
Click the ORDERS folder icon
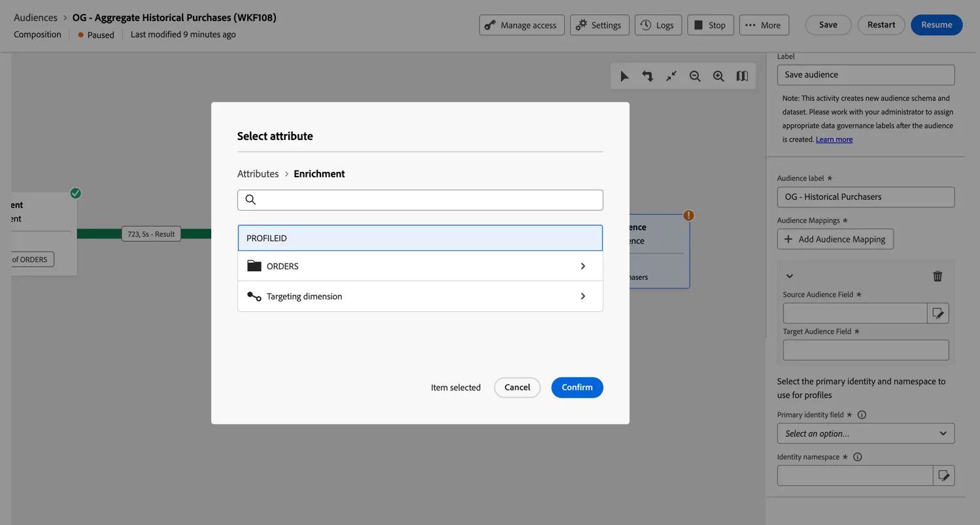pyautogui.click(x=254, y=266)
